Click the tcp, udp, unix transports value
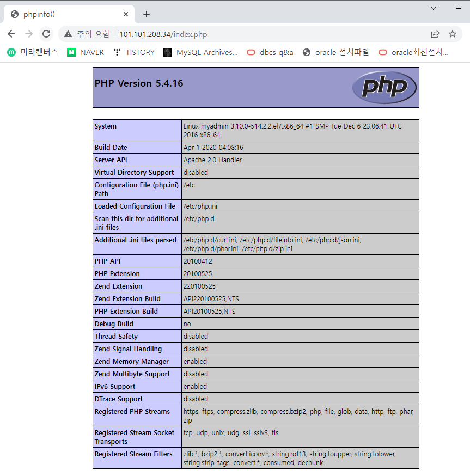 (231, 433)
